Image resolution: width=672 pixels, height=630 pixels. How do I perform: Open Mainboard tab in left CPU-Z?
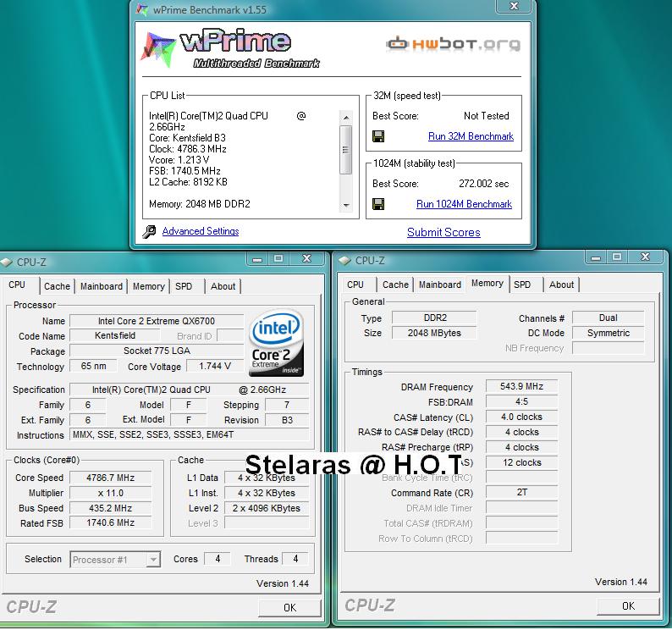(x=102, y=286)
